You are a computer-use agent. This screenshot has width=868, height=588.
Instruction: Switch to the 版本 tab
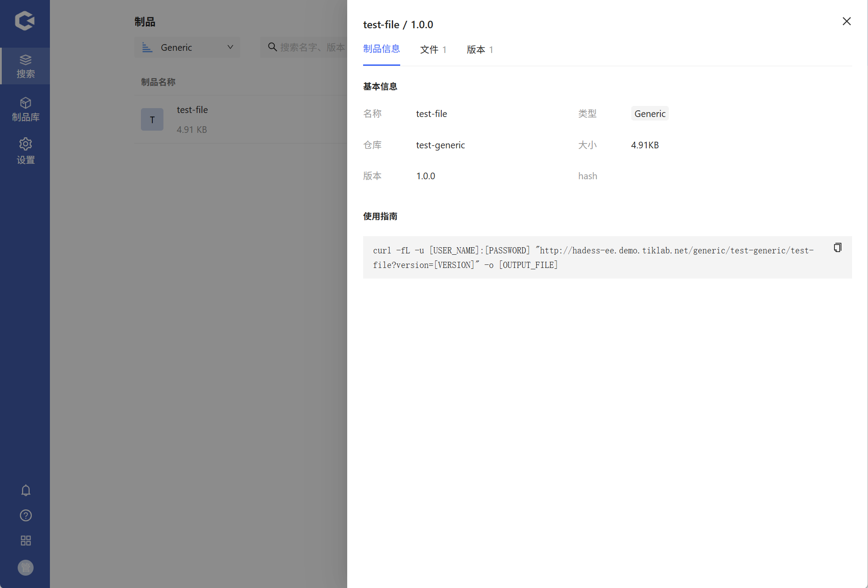pyautogui.click(x=480, y=49)
